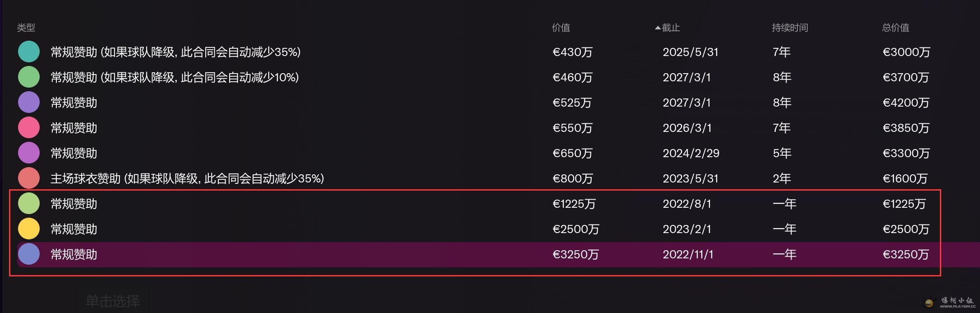Click the light green circle for €1225万 deal
Viewport: 980px width, 313px height.
pos(29,203)
